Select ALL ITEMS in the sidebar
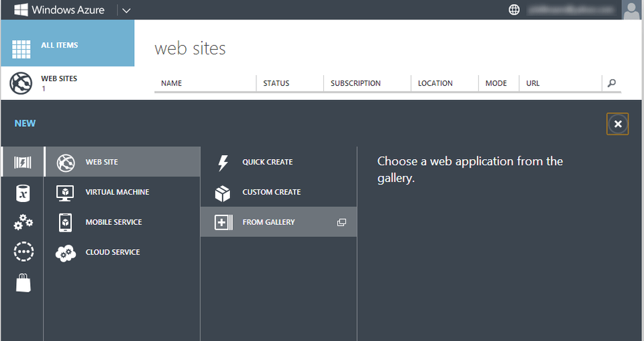644x341 pixels. pyautogui.click(x=67, y=43)
